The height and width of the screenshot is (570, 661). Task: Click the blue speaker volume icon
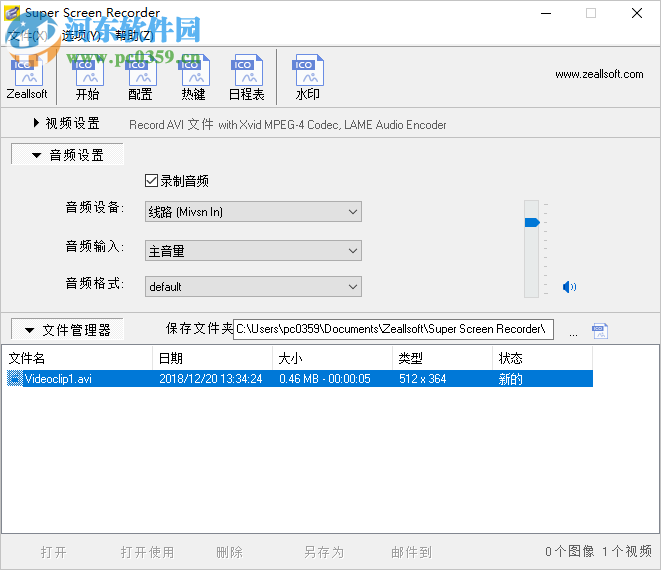coord(569,287)
